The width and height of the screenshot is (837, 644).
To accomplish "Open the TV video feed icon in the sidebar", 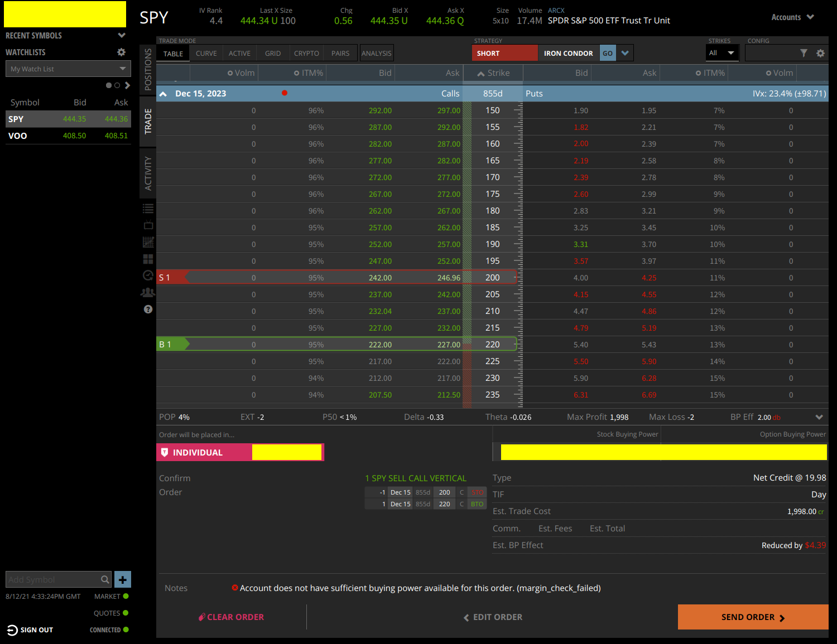I will tap(148, 225).
